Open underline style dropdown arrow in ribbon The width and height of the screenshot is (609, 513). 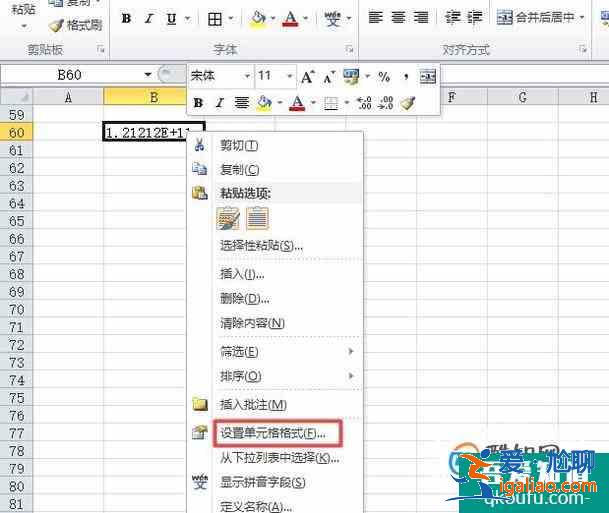click(188, 18)
